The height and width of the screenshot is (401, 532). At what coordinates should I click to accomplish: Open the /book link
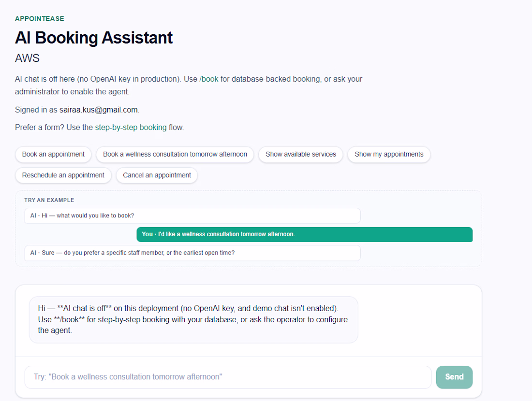(x=209, y=79)
